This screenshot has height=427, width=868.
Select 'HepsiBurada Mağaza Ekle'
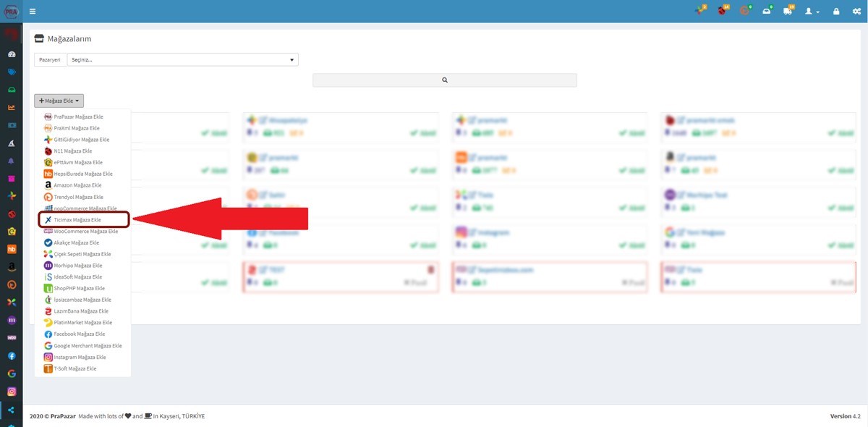point(82,174)
